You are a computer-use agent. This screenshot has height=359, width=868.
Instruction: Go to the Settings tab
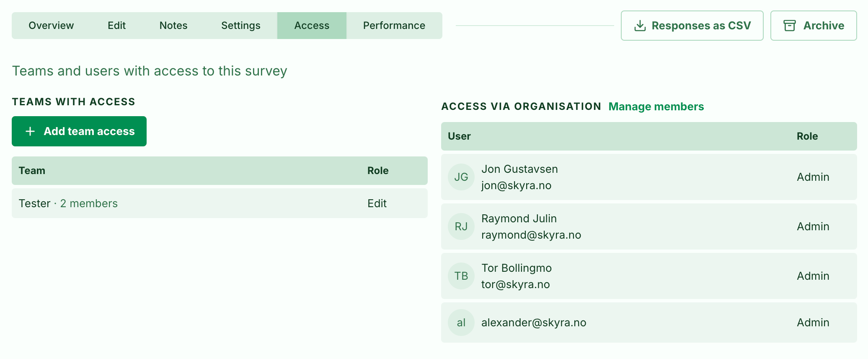click(x=241, y=26)
